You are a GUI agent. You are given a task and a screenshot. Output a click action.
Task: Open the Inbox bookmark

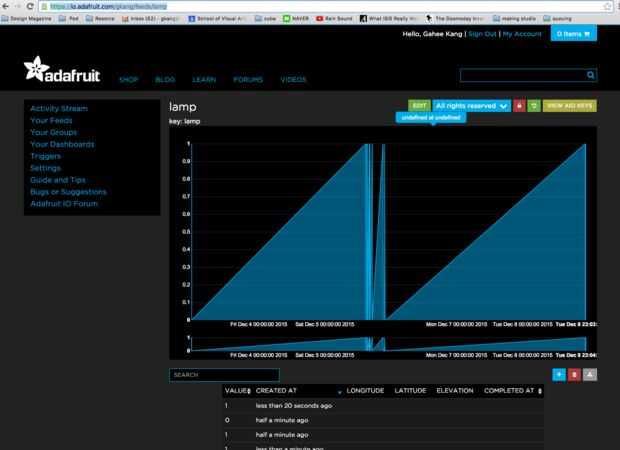151,19
